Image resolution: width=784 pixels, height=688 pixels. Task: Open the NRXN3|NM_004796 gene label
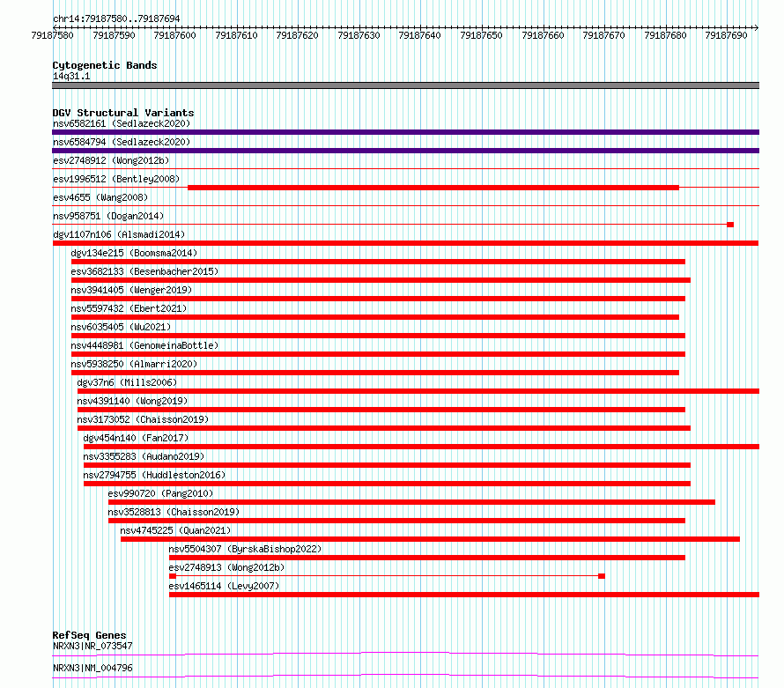click(x=92, y=668)
